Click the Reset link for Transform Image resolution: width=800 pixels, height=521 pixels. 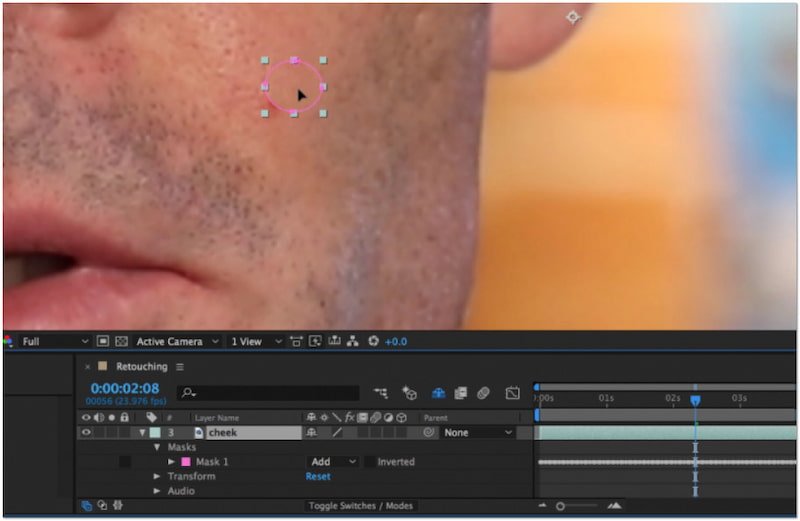pyautogui.click(x=317, y=477)
